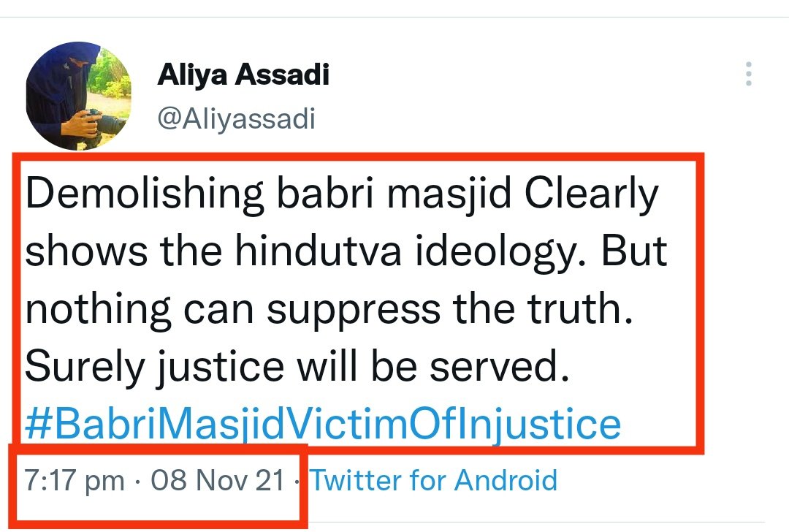Click the word 'shows' in the tweet

coord(80,251)
